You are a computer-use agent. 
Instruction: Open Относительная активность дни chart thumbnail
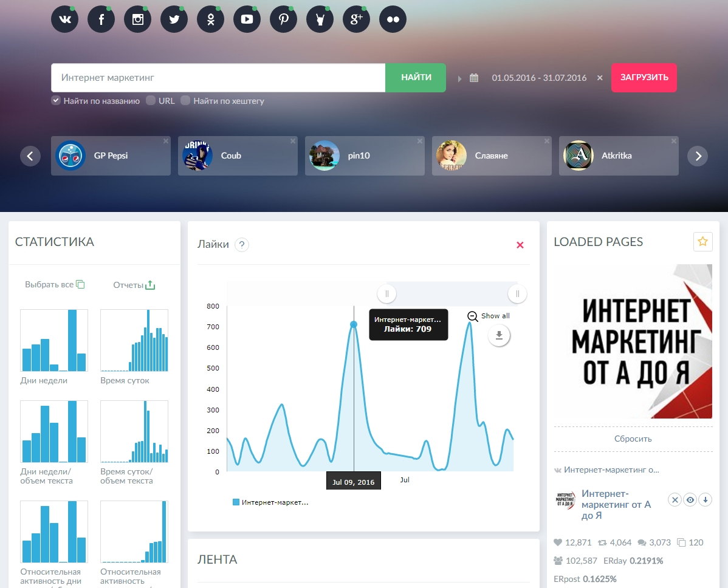(x=54, y=532)
